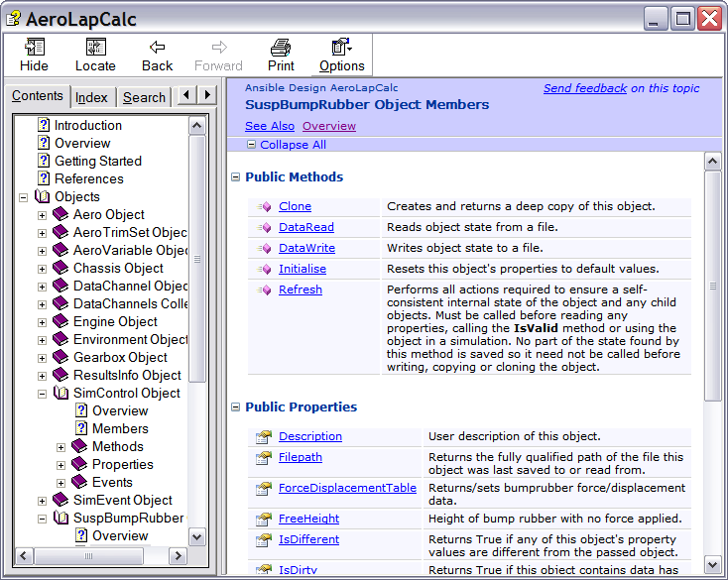Click the Events book icon under SimControl

pyautogui.click(x=79, y=482)
